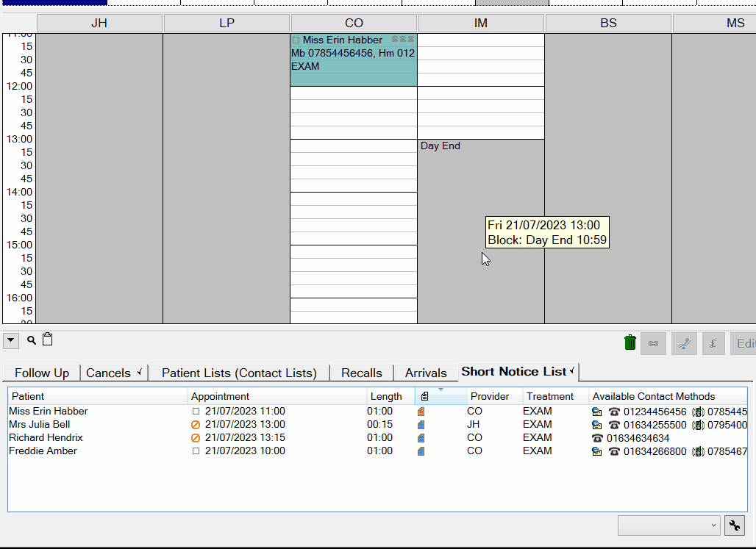The width and height of the screenshot is (756, 549).
Task: Switch to the Recalls tab
Action: [361, 373]
